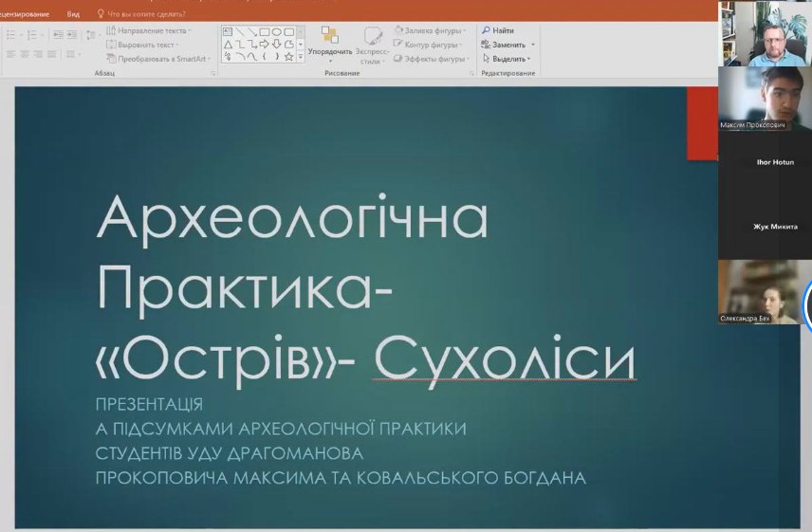The image size is (812, 532).
Task: Open Заливка фигуры fill dropdown
Action: pos(431,31)
